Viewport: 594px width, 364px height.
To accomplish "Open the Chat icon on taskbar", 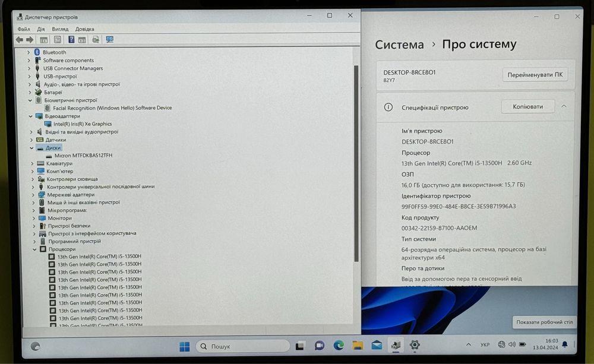I will coord(320,346).
